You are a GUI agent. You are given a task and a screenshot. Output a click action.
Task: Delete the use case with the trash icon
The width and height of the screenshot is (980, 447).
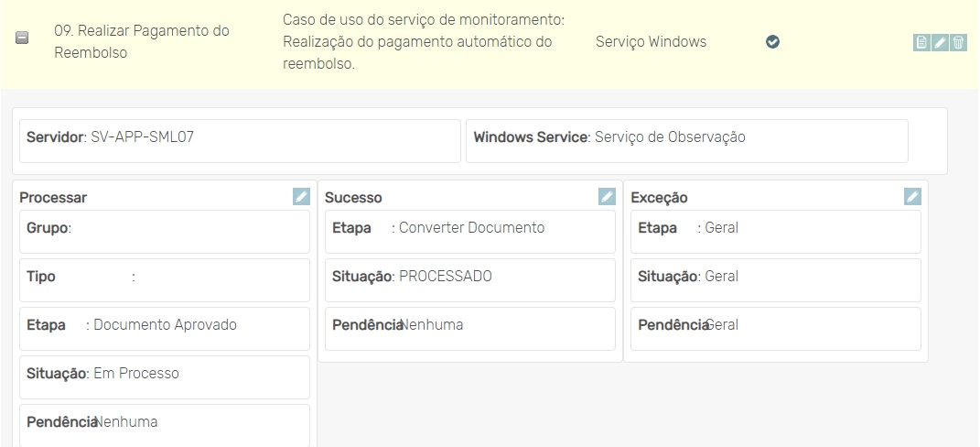coord(959,42)
